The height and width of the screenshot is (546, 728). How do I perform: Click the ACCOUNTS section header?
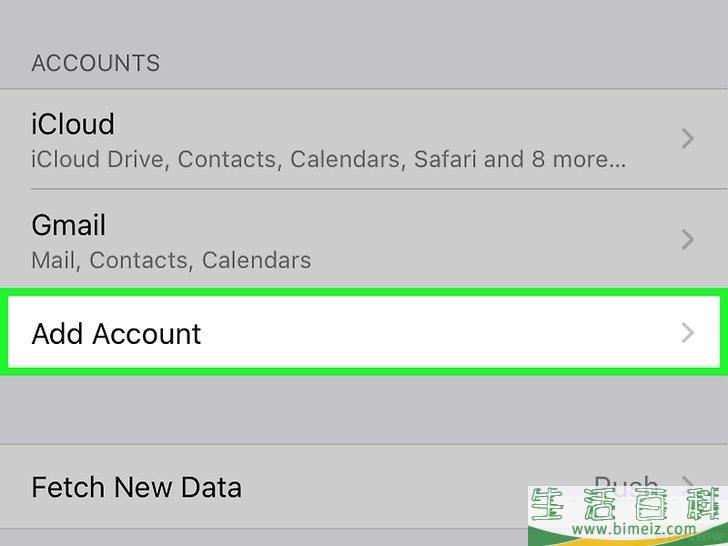(x=96, y=63)
